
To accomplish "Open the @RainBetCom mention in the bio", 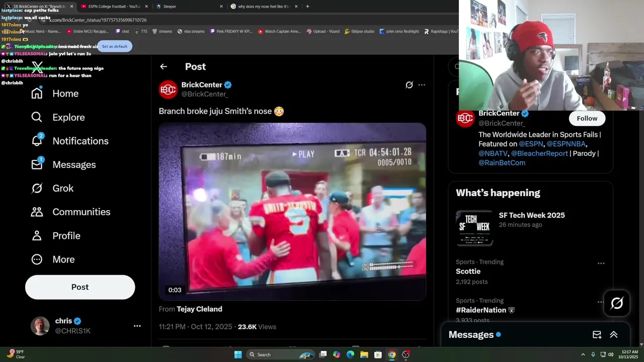I will pos(502,162).
